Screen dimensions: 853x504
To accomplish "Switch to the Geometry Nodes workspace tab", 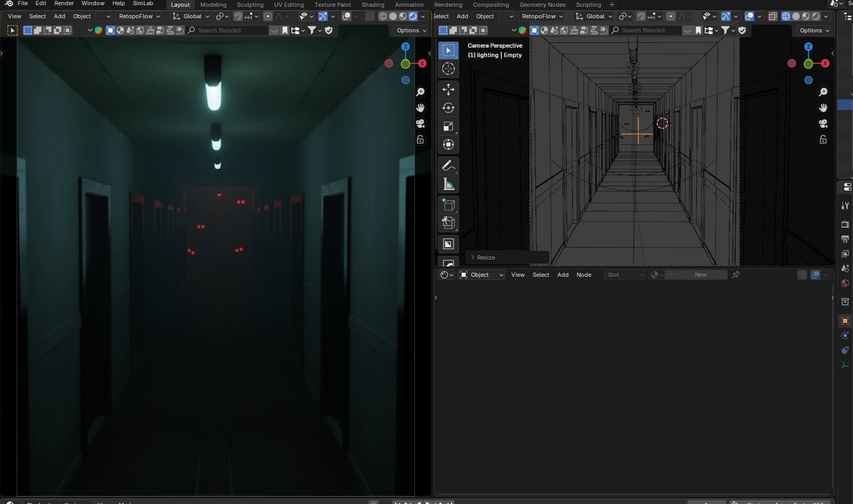I will [x=542, y=5].
